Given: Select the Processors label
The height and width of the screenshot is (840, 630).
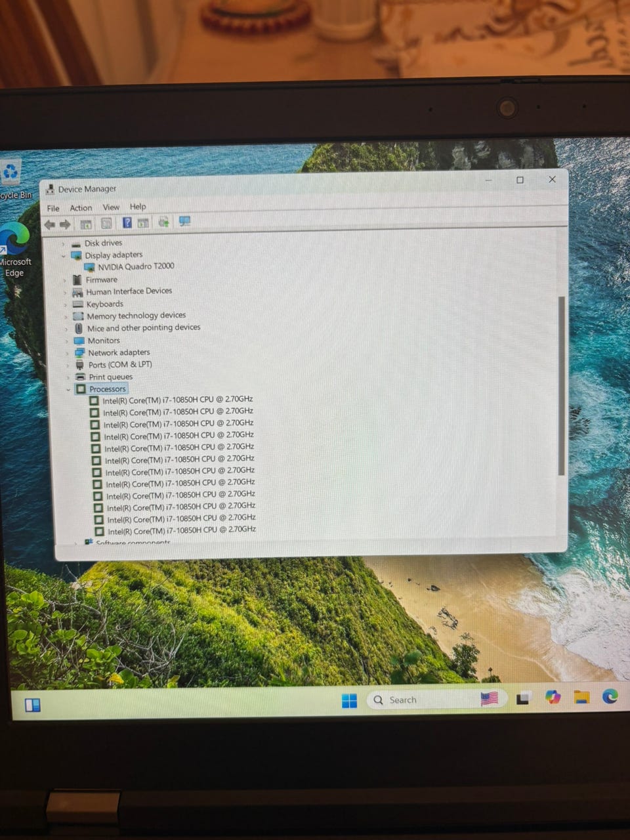Looking at the screenshot, I should tap(108, 389).
